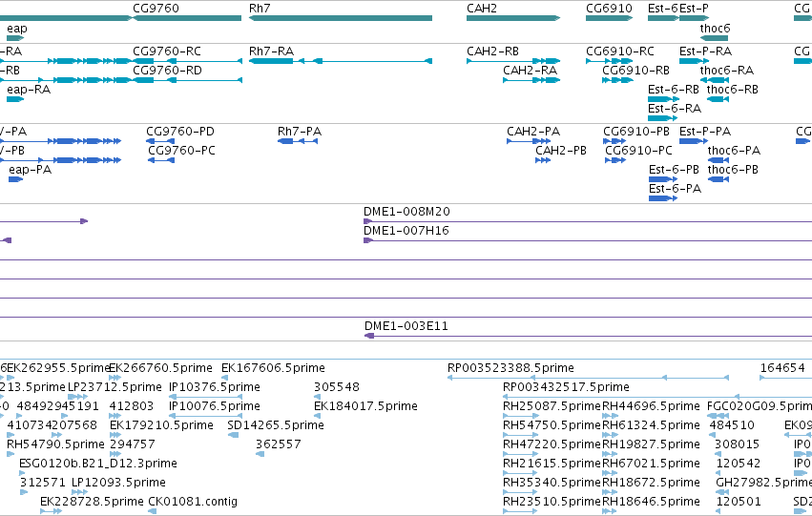Click the Rh7-PA protein feature
812x516 pixels.
tap(298, 141)
